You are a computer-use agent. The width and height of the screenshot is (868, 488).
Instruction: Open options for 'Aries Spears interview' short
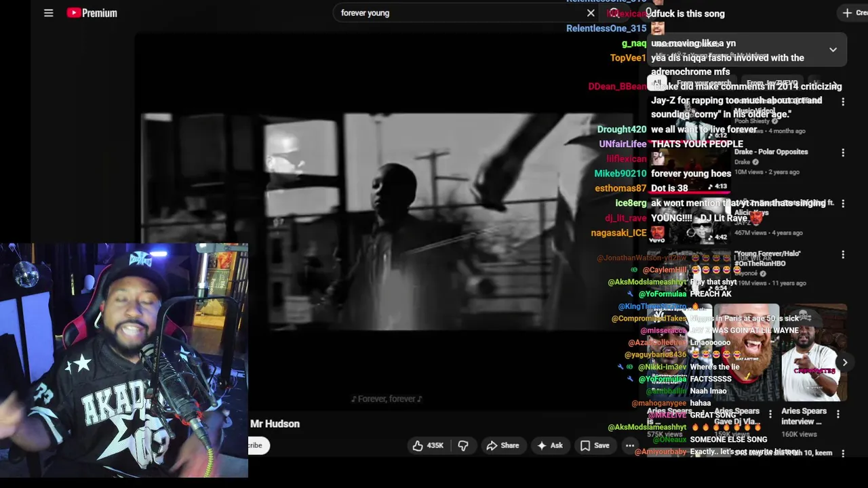[x=837, y=413]
